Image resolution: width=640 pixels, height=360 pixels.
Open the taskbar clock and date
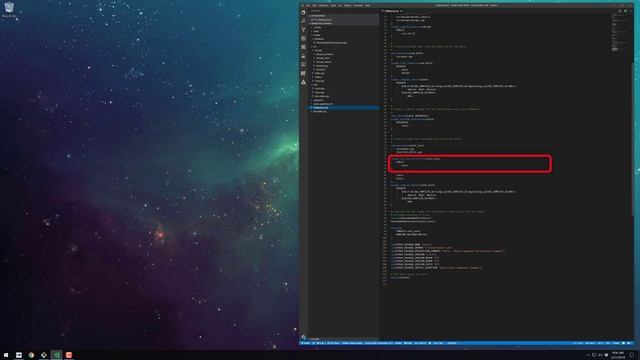coord(618,355)
